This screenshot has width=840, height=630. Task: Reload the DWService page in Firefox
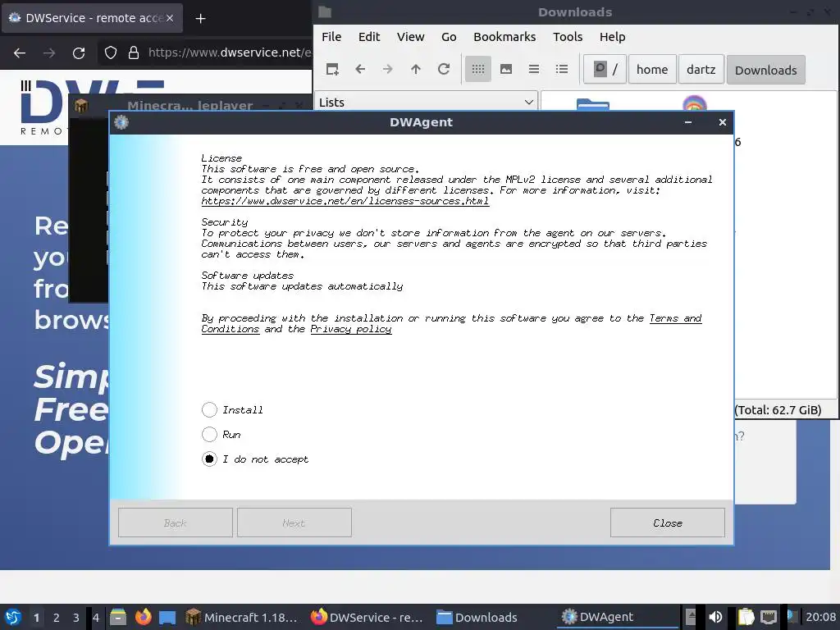(79, 53)
